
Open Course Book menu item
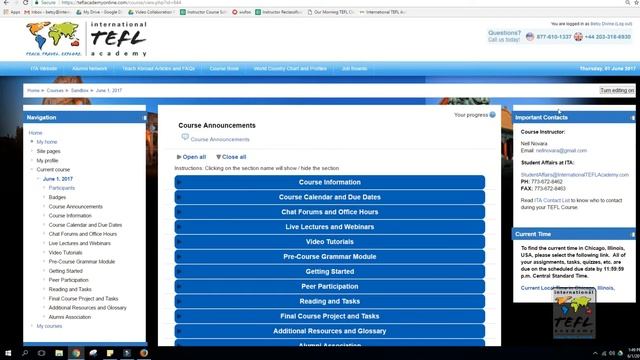pos(224,69)
